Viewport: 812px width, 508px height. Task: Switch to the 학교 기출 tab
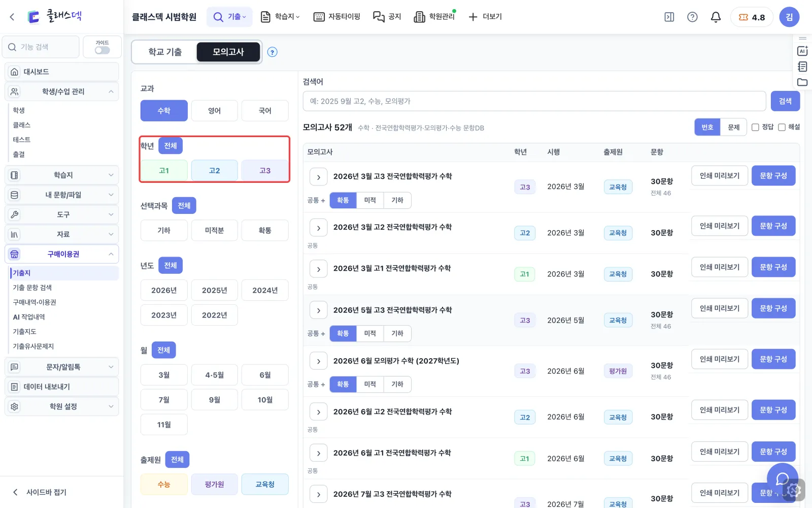[x=165, y=52]
